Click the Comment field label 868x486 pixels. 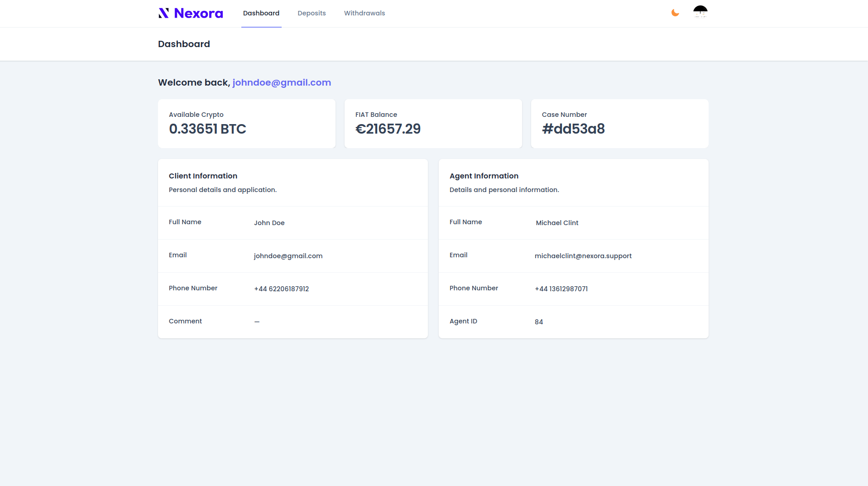click(x=185, y=321)
